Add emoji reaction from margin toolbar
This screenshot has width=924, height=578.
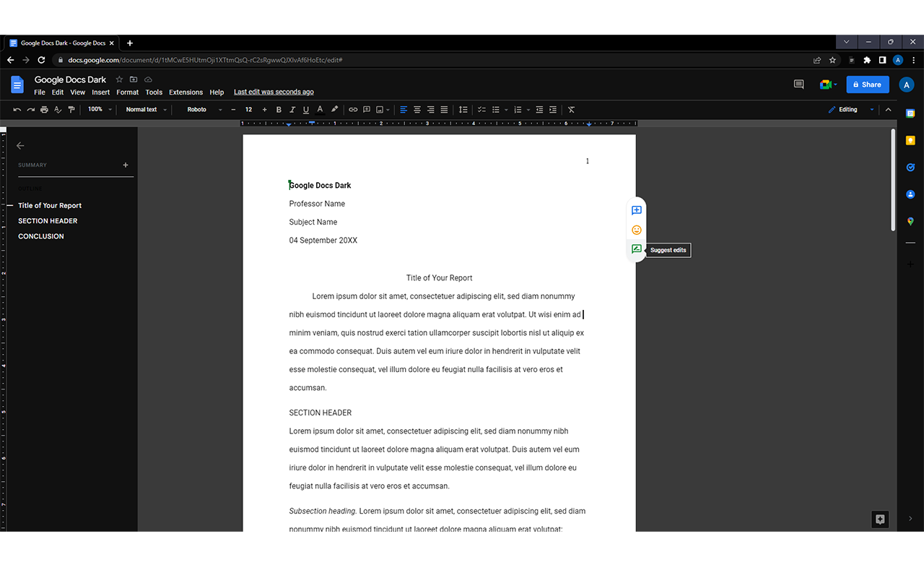pyautogui.click(x=637, y=230)
